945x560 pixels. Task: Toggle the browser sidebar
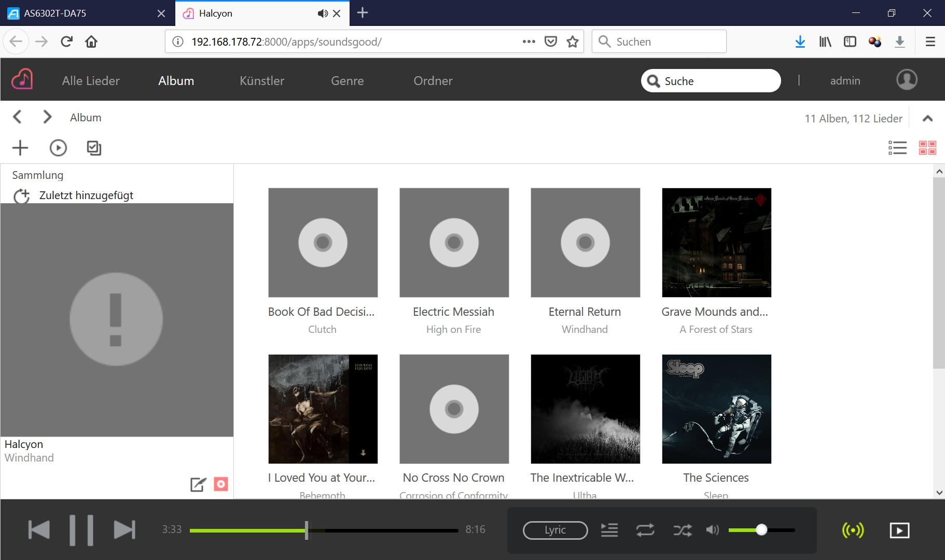click(x=850, y=41)
